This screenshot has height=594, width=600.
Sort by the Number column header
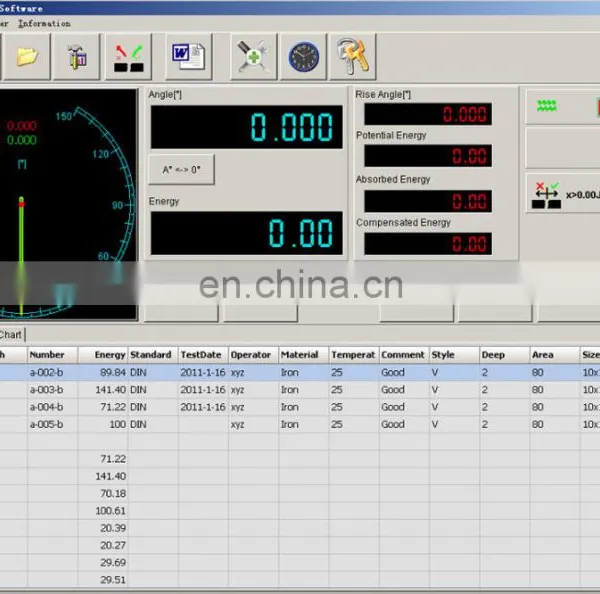click(52, 355)
